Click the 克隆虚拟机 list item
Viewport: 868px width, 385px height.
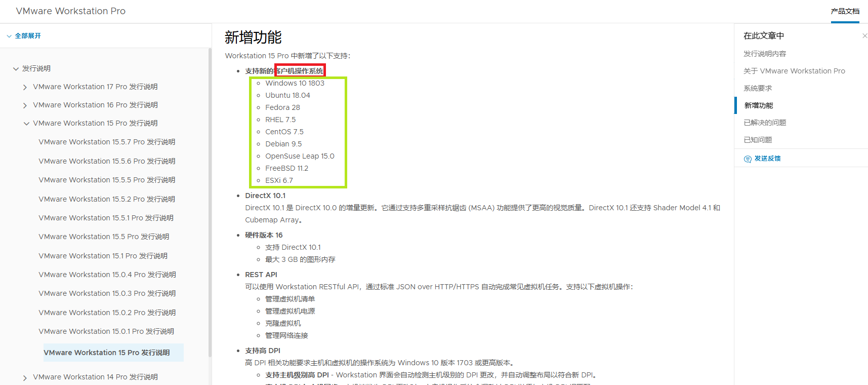click(x=283, y=323)
